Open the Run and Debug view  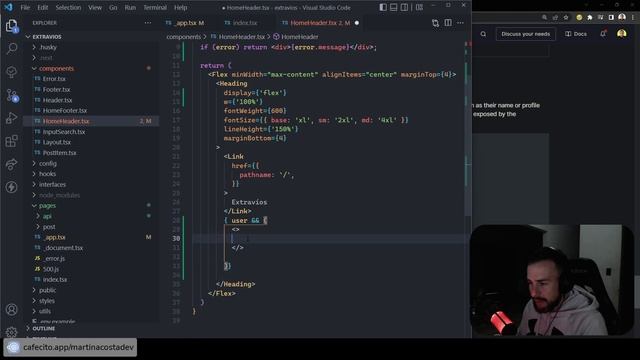11,118
